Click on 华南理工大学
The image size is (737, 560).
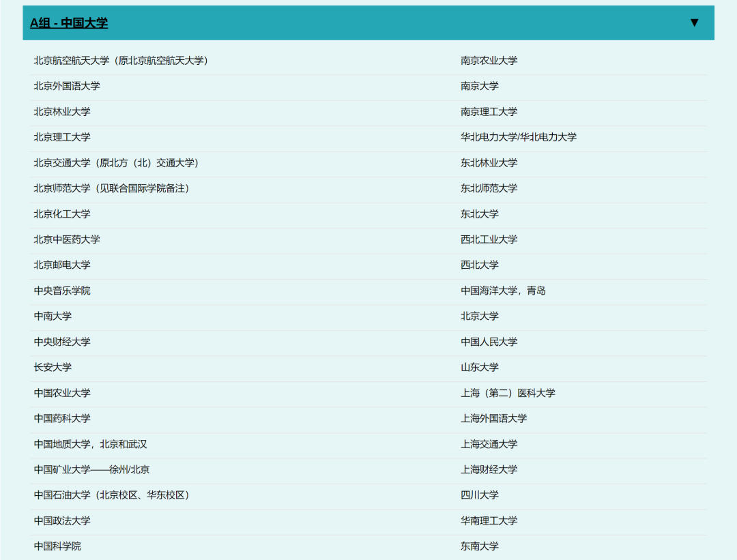(489, 521)
